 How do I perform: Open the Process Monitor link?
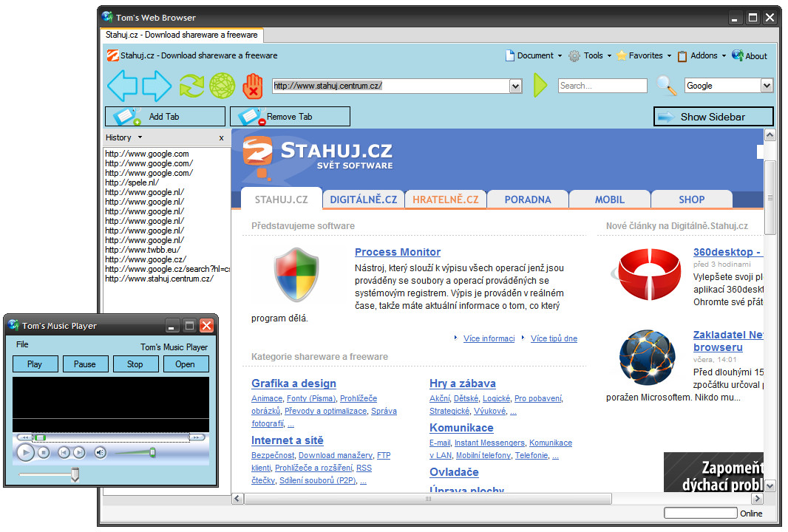(398, 252)
